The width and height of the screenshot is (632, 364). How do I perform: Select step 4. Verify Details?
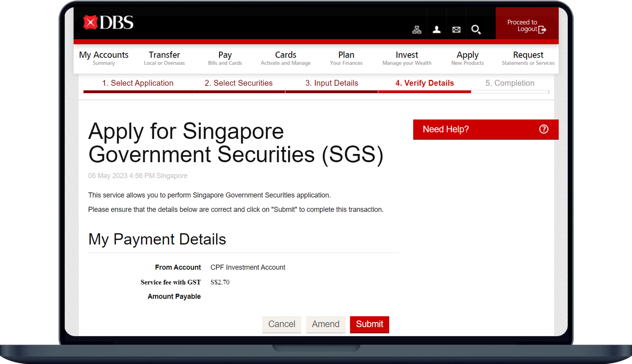(425, 83)
